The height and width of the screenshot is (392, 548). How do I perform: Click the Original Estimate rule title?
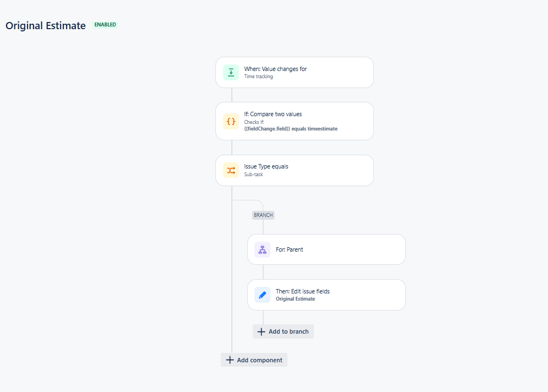pos(45,25)
